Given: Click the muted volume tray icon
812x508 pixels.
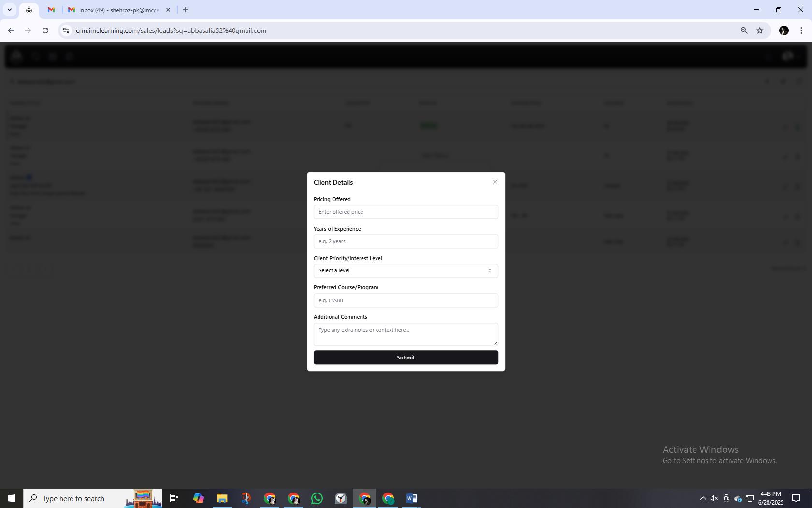Looking at the screenshot, I should pos(714,498).
